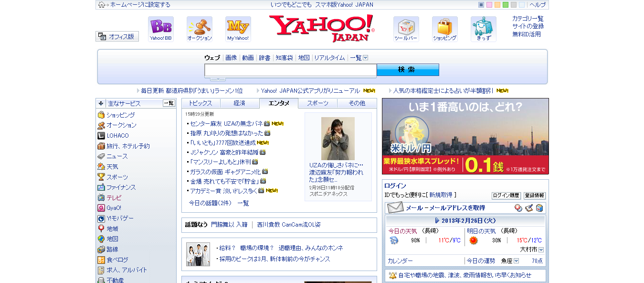
Task: Select the gray theme color swatch
Action: [514, 5]
